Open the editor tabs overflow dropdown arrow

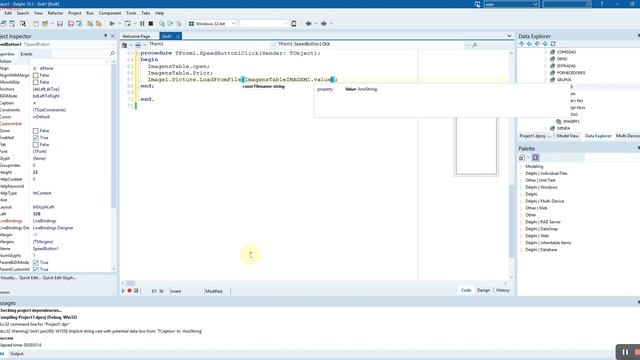coord(509,36)
